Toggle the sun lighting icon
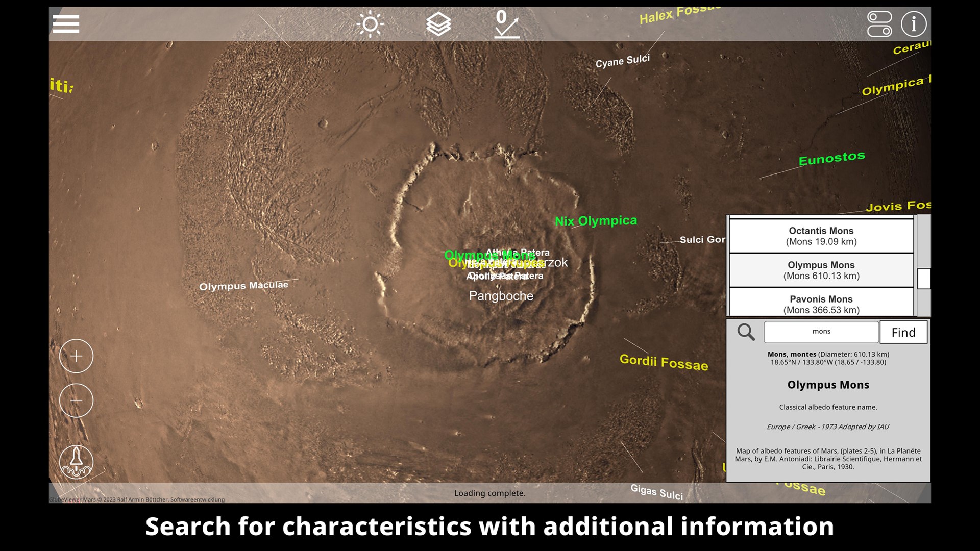The width and height of the screenshot is (980, 551). tap(370, 24)
